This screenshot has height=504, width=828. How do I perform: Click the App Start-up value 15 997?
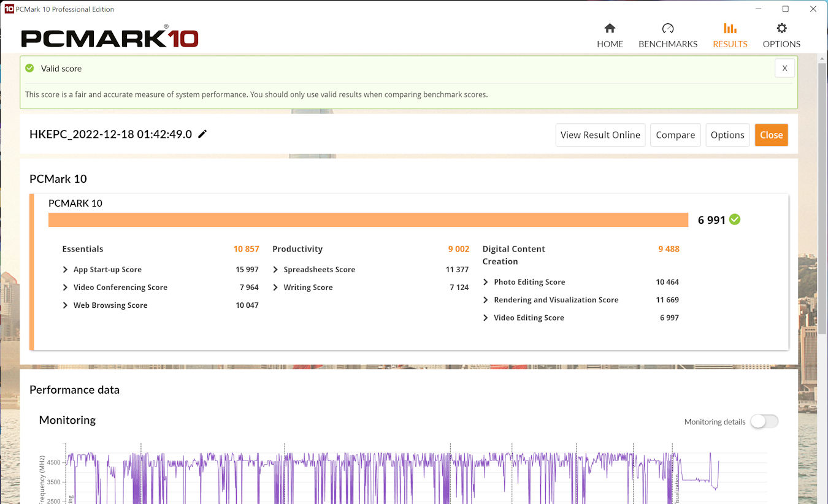click(247, 270)
